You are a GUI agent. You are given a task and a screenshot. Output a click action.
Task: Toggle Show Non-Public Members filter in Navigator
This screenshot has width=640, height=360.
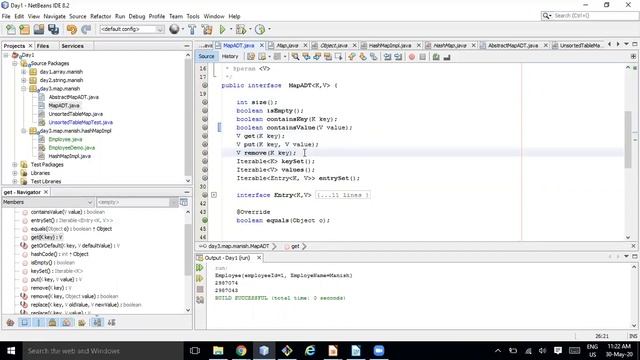click(52, 322)
